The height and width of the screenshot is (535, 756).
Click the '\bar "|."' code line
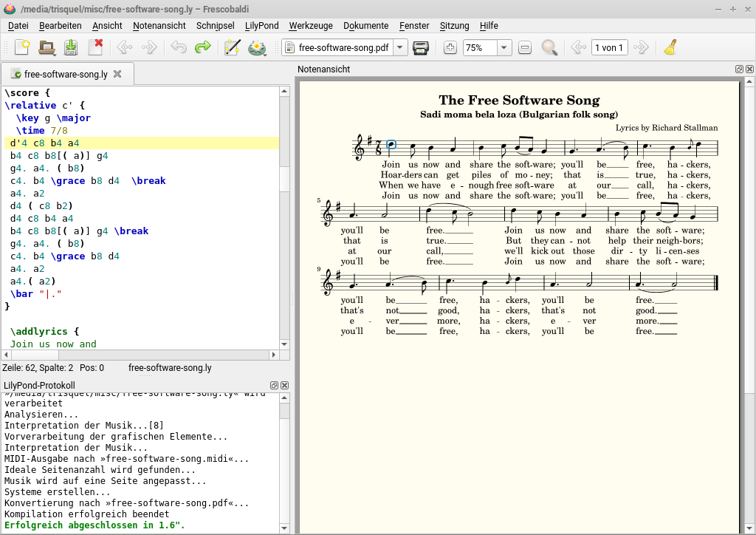tap(35, 294)
